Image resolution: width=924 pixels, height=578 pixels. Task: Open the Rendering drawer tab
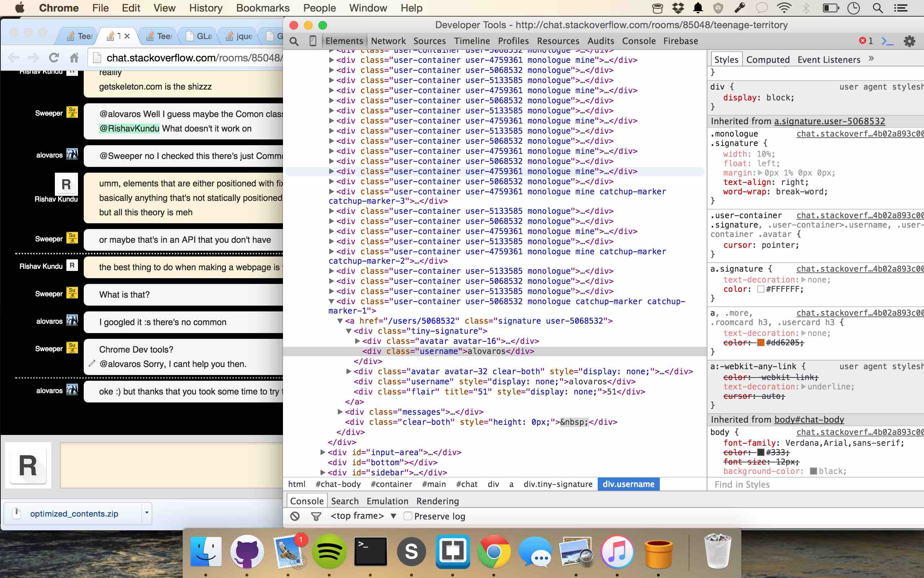[437, 501]
